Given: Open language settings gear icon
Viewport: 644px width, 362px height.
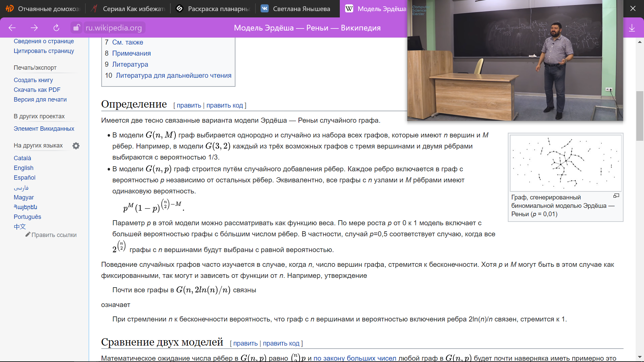Looking at the screenshot, I should [x=76, y=146].
